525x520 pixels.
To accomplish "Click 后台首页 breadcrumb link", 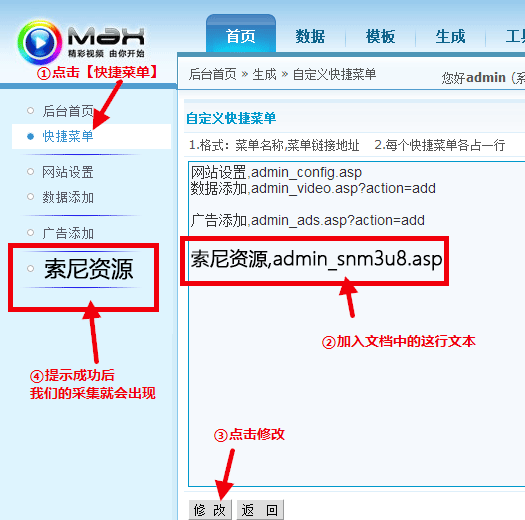I will [x=213, y=74].
